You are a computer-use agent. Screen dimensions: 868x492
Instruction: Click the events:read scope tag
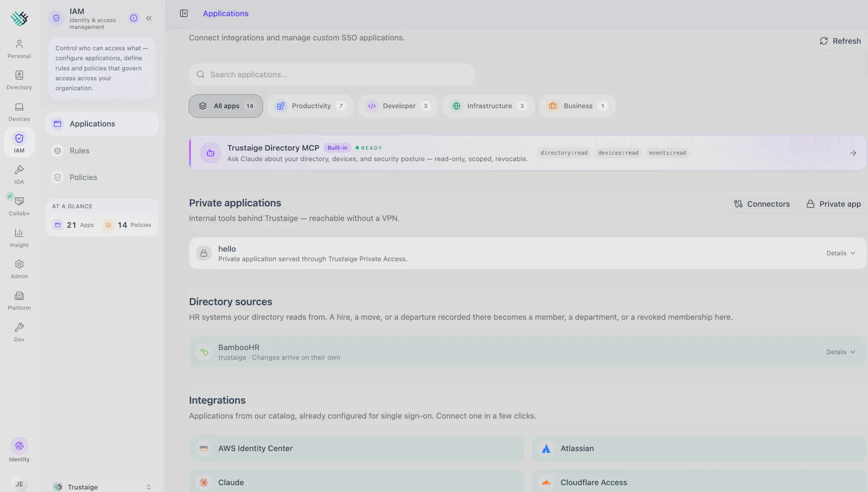[x=667, y=153]
